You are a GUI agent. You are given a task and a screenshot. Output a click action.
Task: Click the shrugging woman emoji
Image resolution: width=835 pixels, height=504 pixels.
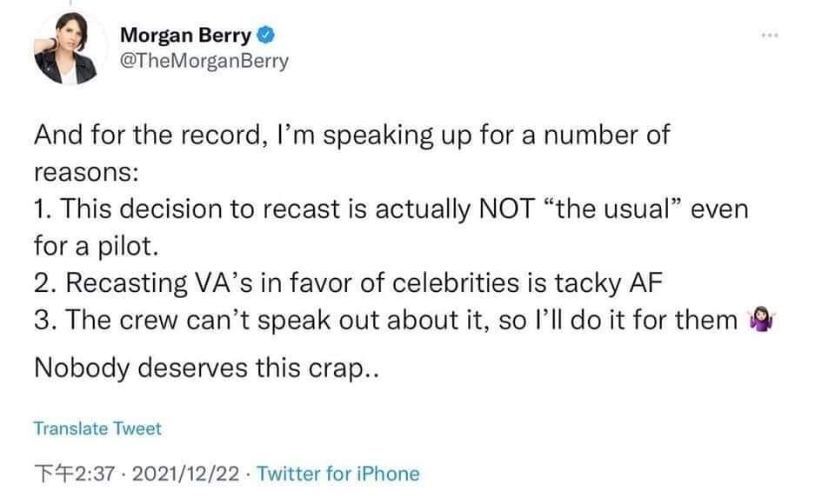[762, 320]
